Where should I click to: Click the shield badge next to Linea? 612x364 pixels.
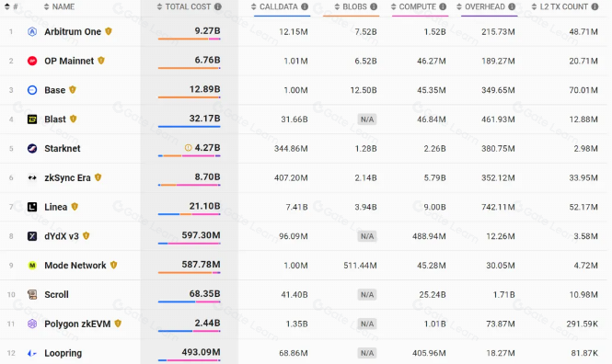(x=75, y=207)
